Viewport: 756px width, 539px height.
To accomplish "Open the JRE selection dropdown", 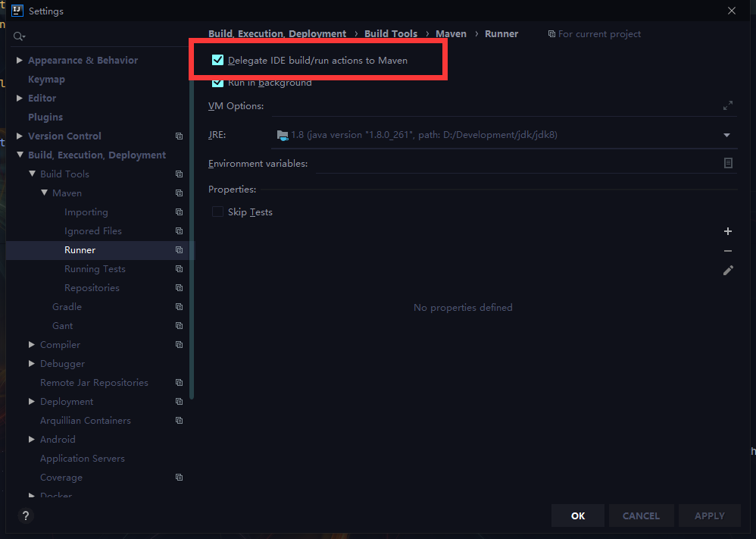I will [726, 134].
